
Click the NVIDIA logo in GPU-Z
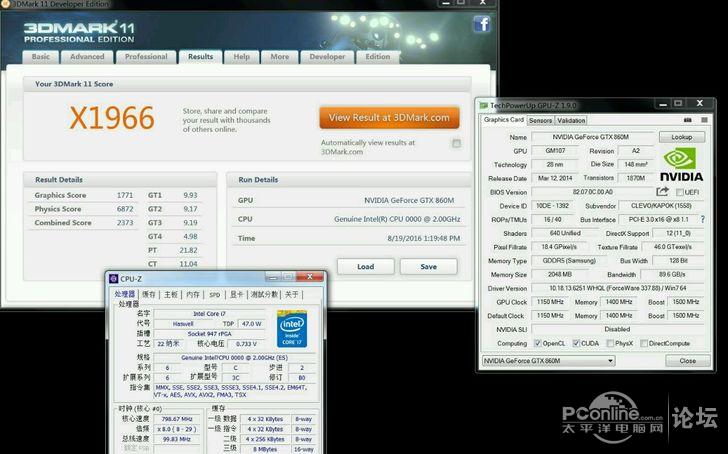[x=682, y=164]
